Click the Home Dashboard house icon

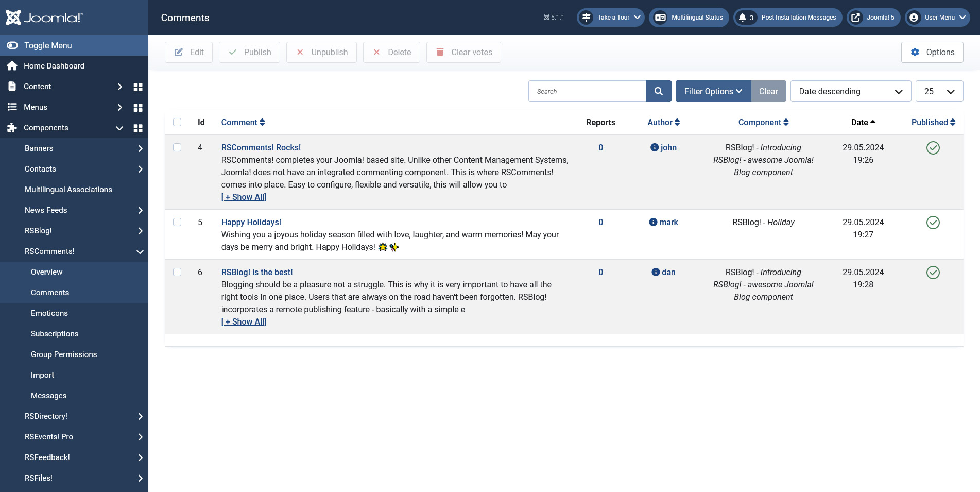tap(12, 66)
